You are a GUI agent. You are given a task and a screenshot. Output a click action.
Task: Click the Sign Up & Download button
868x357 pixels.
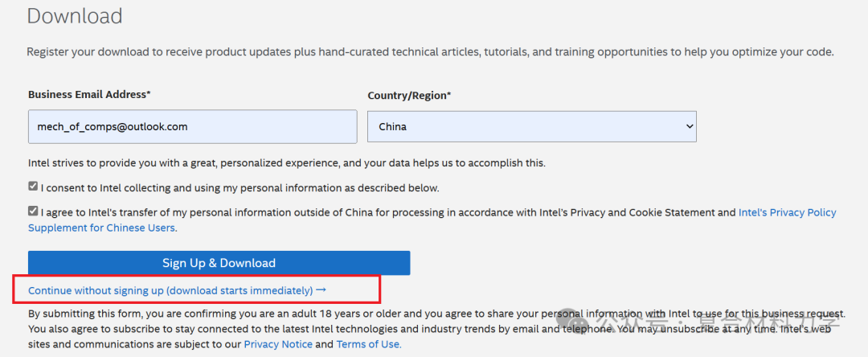coord(219,263)
